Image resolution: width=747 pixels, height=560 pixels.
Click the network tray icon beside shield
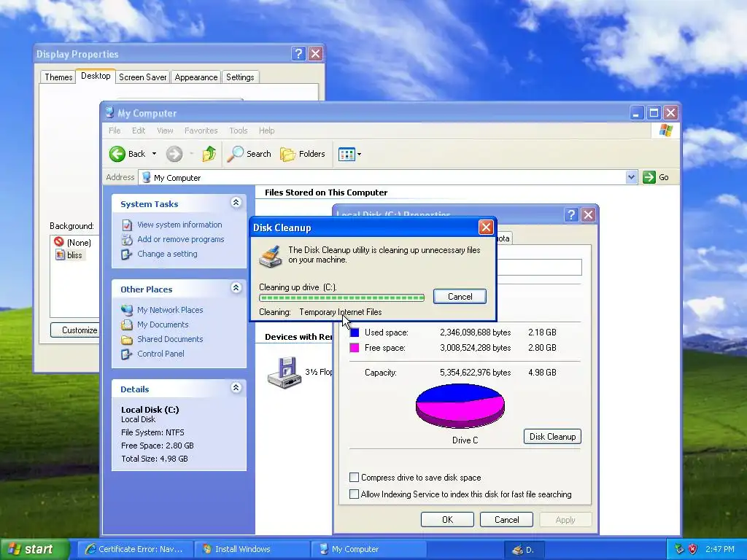(679, 549)
